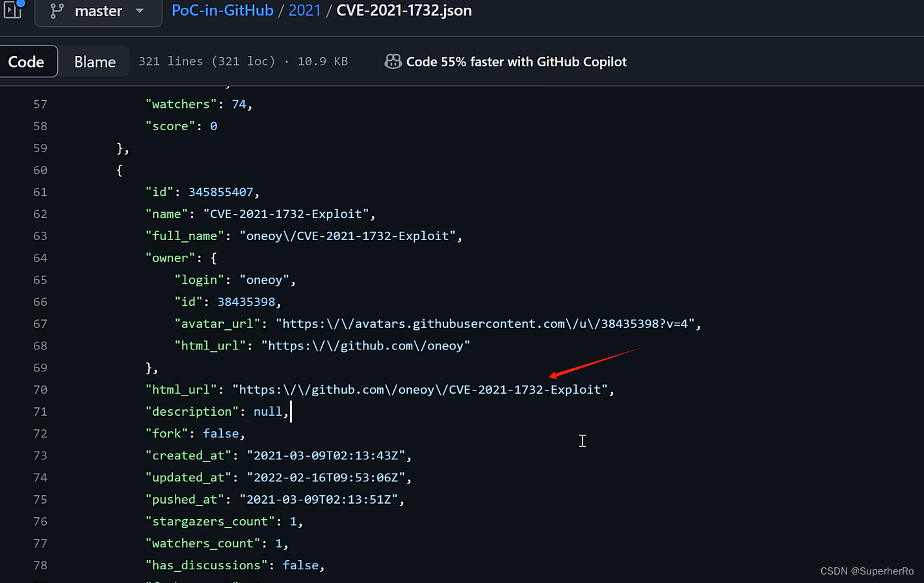
Task: Switch to the Blame view tab
Action: click(x=95, y=62)
